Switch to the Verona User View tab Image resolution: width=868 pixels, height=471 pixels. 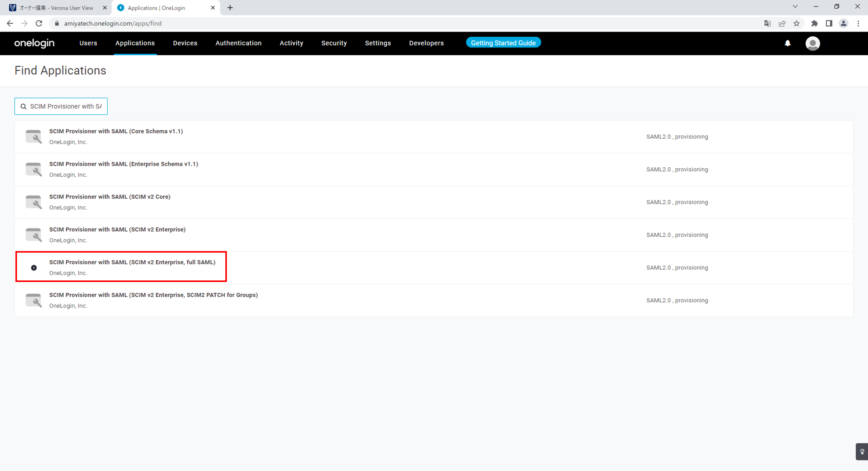point(56,8)
